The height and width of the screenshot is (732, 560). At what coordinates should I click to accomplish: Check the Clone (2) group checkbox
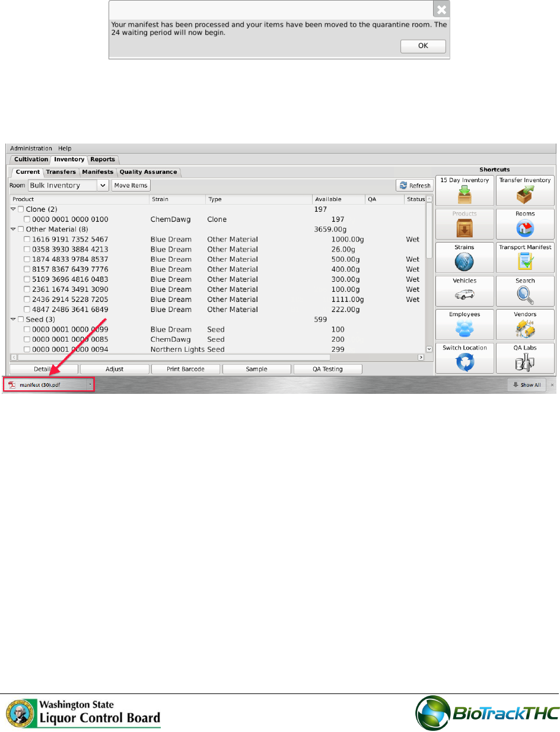pyautogui.click(x=21, y=209)
